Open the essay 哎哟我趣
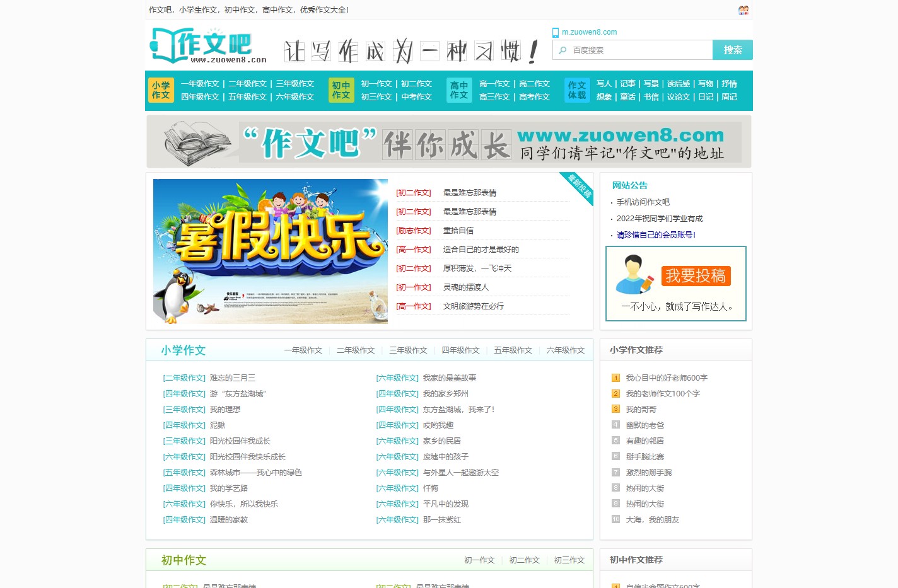The width and height of the screenshot is (898, 588). coord(438,425)
